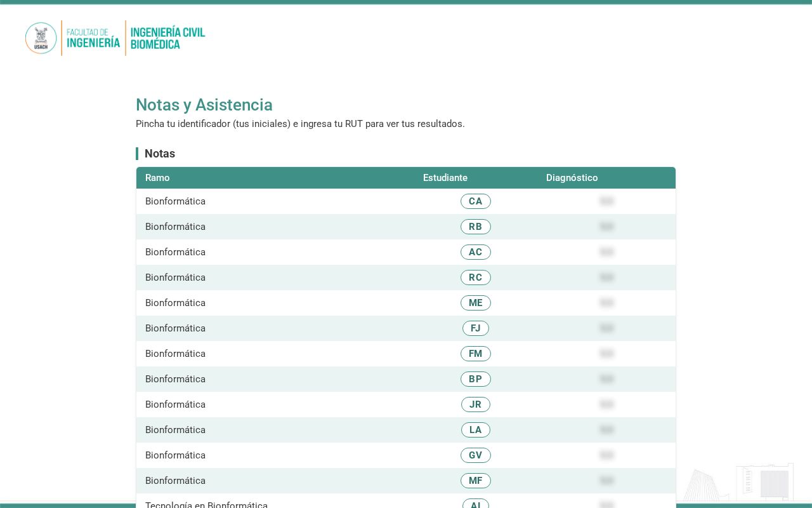812x508 pixels.
Task: Click the campus building illustration
Action: pos(739,482)
